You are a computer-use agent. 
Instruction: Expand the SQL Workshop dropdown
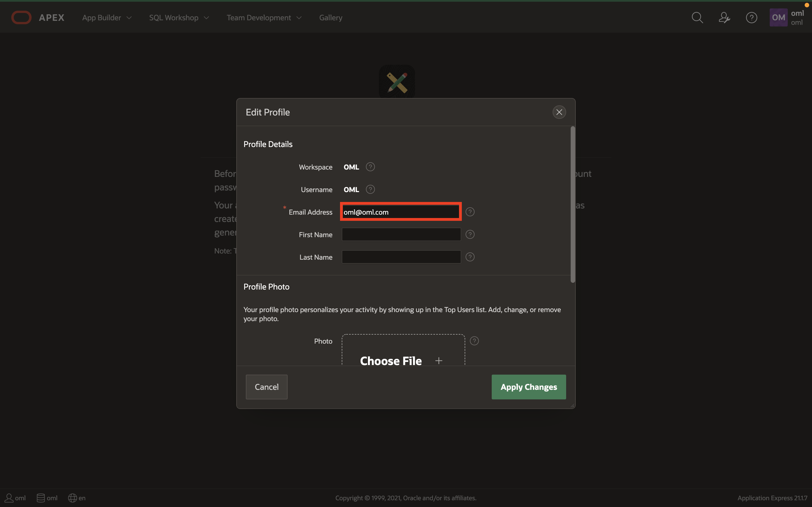179,17
